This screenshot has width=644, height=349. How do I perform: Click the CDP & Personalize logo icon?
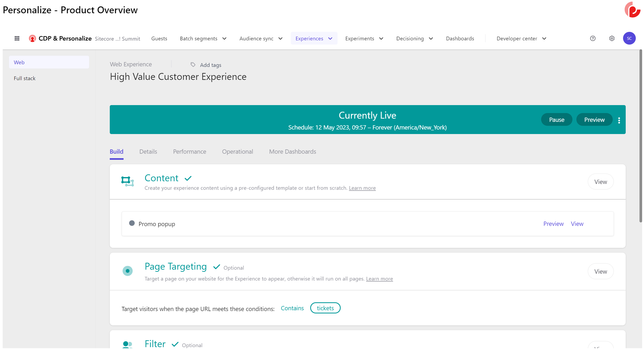[32, 38]
